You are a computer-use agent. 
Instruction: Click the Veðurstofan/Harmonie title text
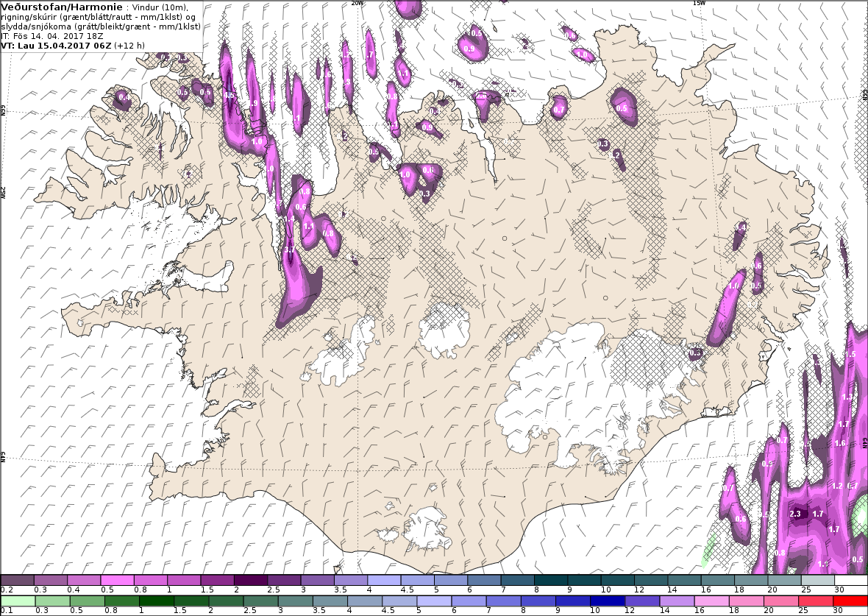[62, 7]
